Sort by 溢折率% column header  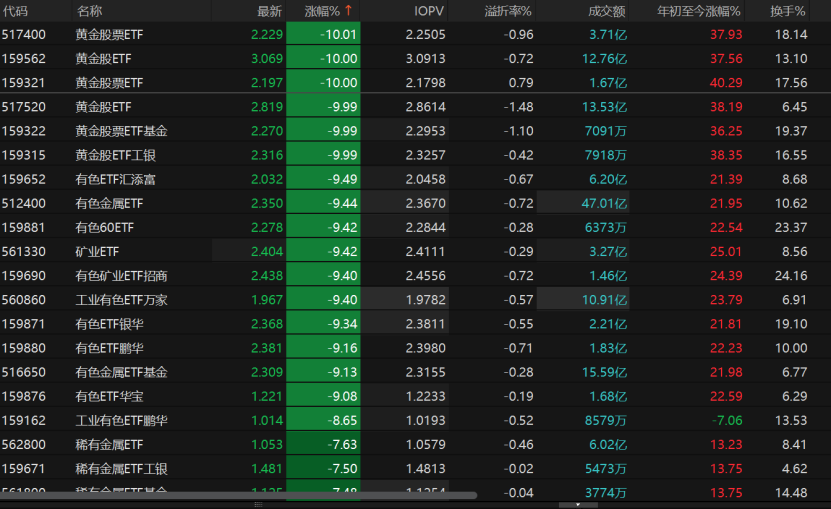pyautogui.click(x=508, y=11)
